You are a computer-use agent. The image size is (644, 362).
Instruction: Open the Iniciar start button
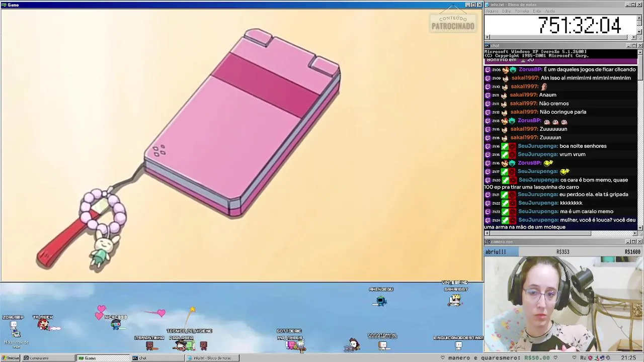(11, 358)
